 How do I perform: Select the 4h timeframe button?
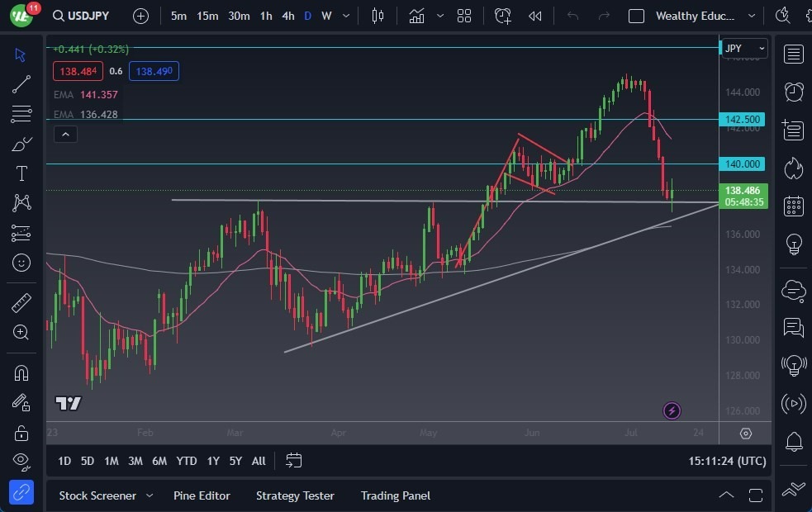pos(287,16)
